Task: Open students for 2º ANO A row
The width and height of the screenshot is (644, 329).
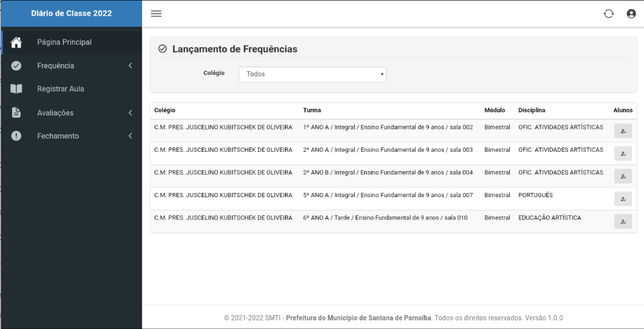Action: tap(623, 154)
